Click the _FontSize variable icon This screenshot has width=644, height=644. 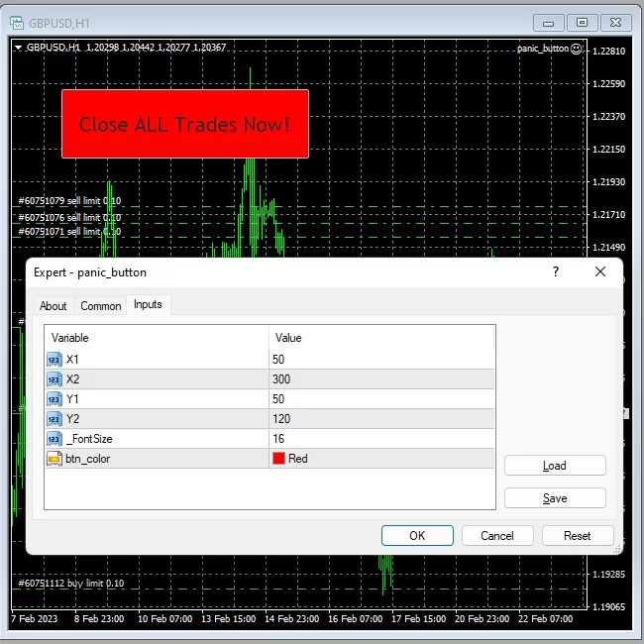pyautogui.click(x=54, y=439)
